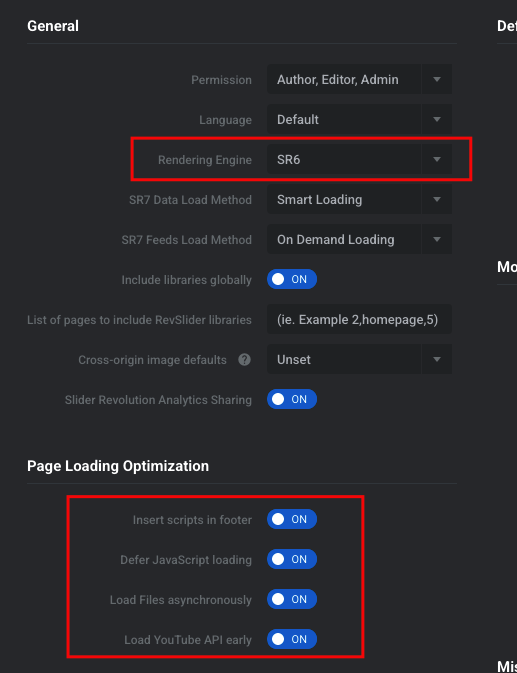Click the Page Loading Optimization heading
This screenshot has width=517, height=673.
(118, 466)
